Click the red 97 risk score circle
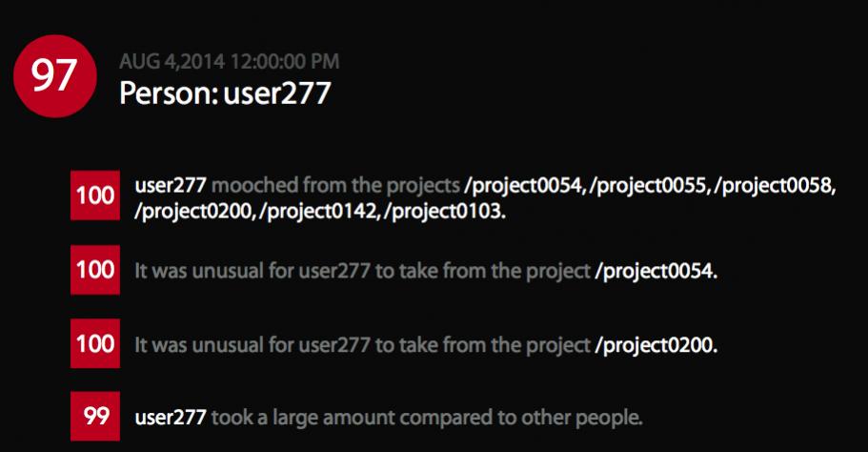The height and width of the screenshot is (452, 868). (55, 76)
